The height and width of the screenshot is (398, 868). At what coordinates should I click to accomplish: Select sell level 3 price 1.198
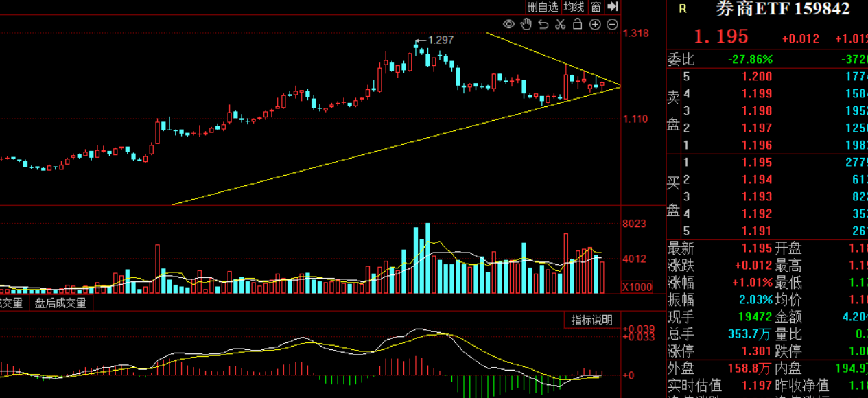pos(757,111)
